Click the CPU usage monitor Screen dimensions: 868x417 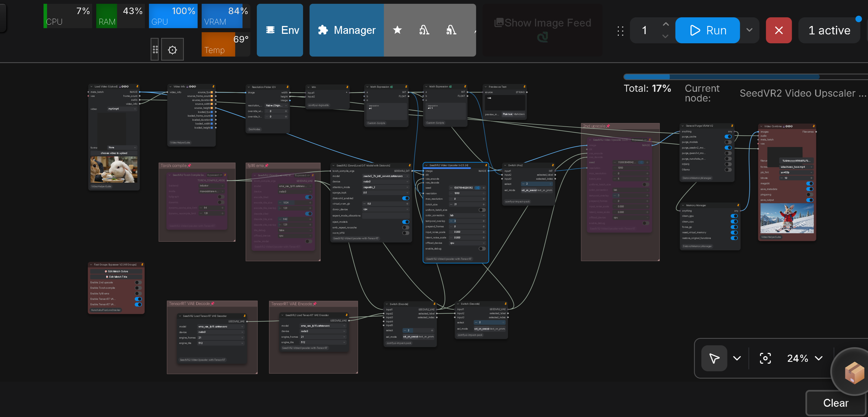[x=67, y=16]
